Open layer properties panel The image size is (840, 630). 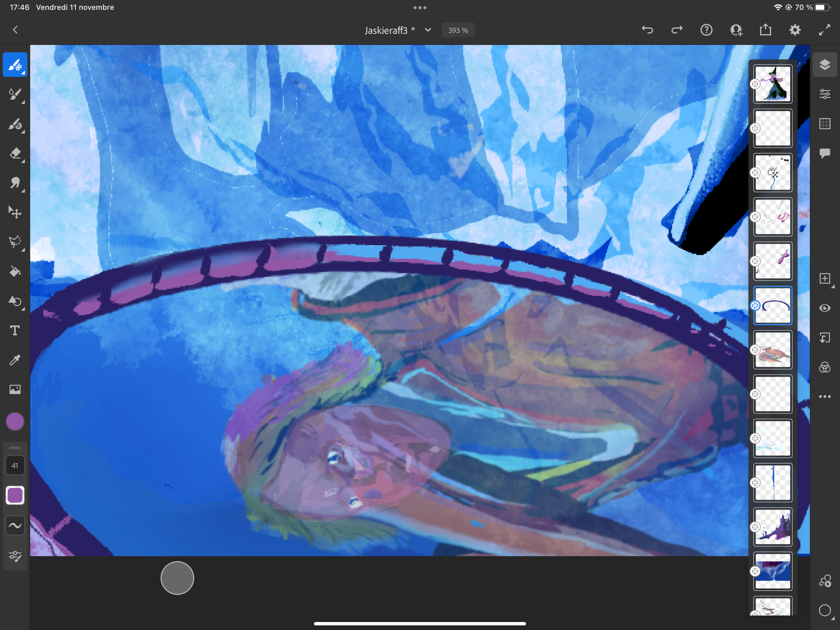coord(825,94)
